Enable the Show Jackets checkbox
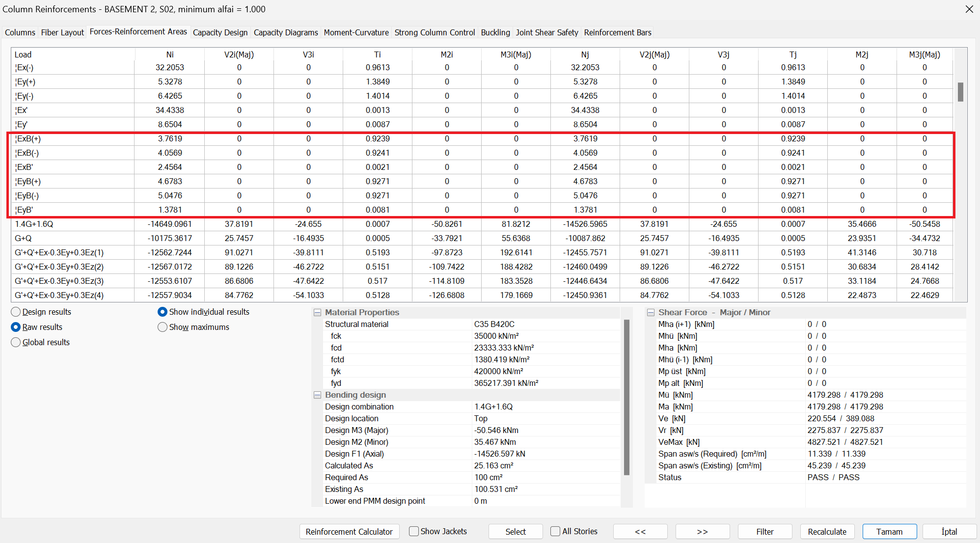 click(414, 531)
